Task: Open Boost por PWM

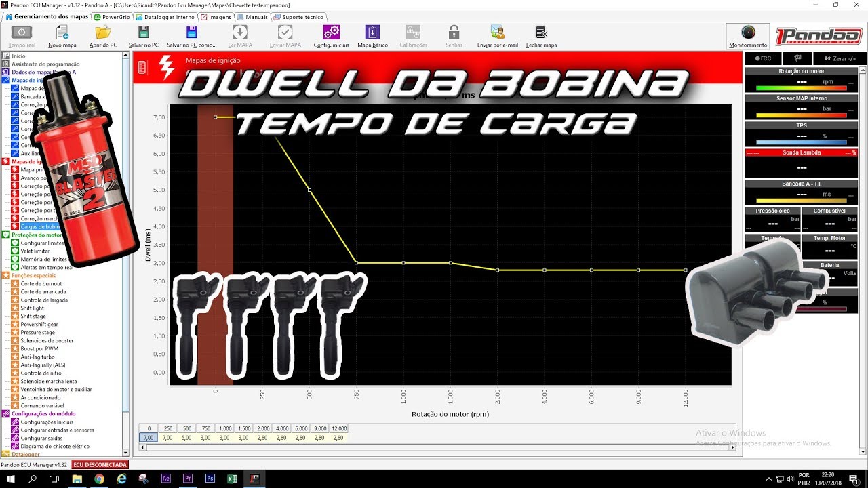Action: click(39, 348)
